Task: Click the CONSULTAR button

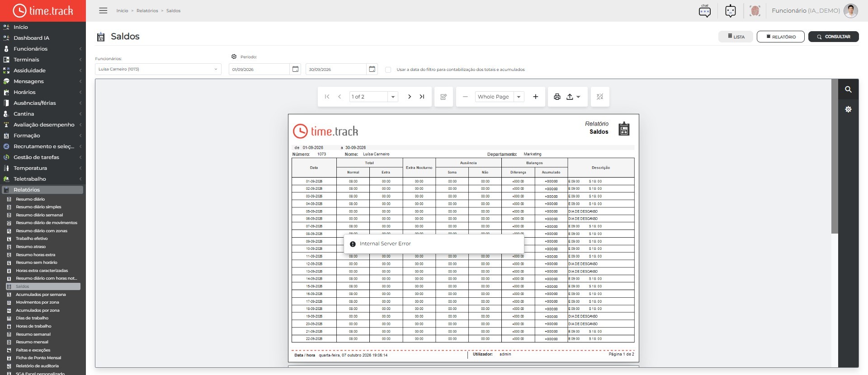Action: click(x=834, y=37)
